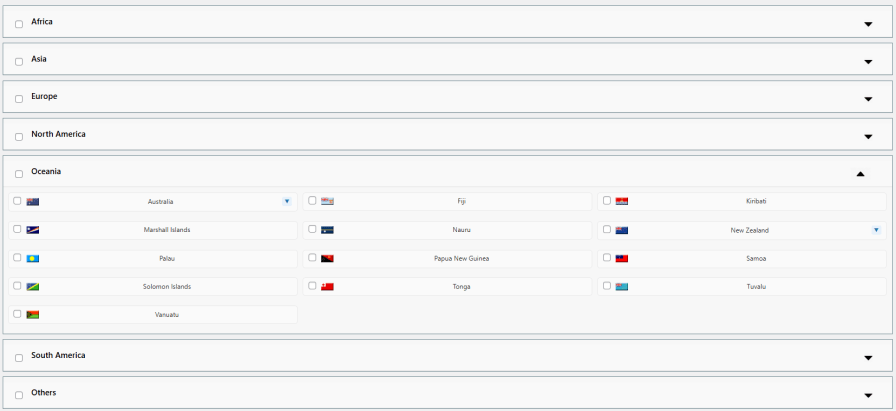Click the Fiji country name
896x411 pixels.
point(462,202)
